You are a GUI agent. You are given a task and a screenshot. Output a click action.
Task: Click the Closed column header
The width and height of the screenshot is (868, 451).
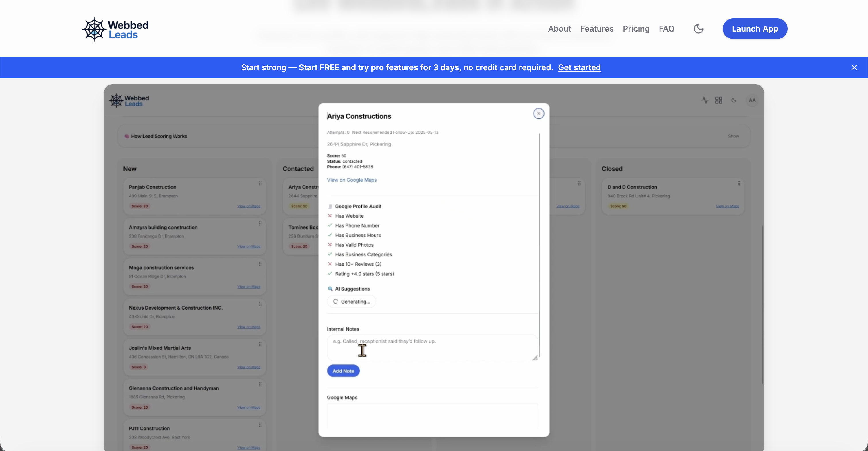(612, 169)
